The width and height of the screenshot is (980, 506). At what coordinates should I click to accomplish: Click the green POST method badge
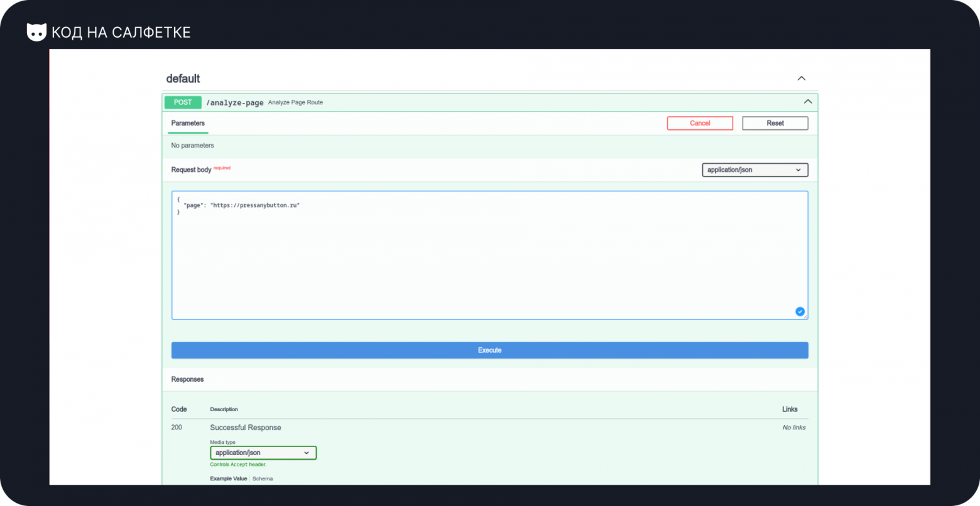pyautogui.click(x=183, y=102)
